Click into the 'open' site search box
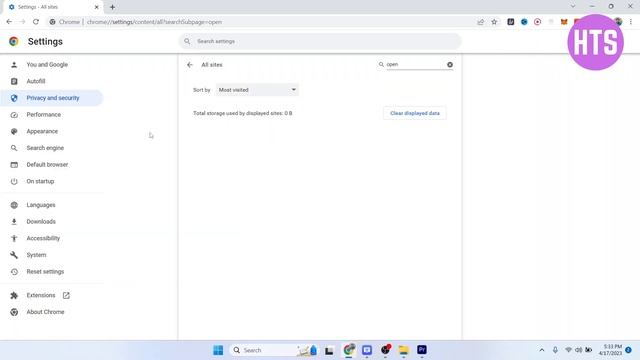Image resolution: width=640 pixels, height=360 pixels. [x=415, y=64]
